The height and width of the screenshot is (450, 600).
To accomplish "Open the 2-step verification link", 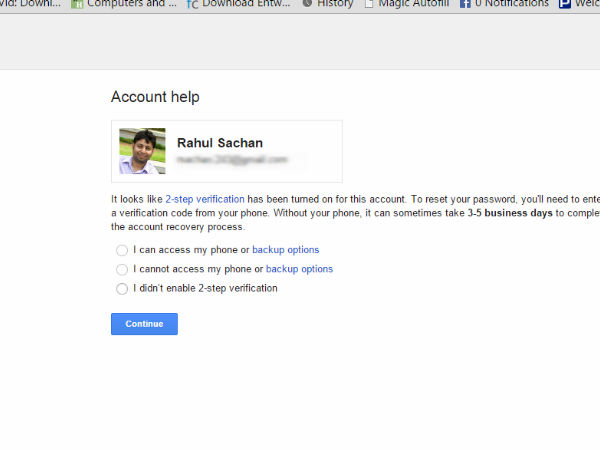I will coord(205,200).
